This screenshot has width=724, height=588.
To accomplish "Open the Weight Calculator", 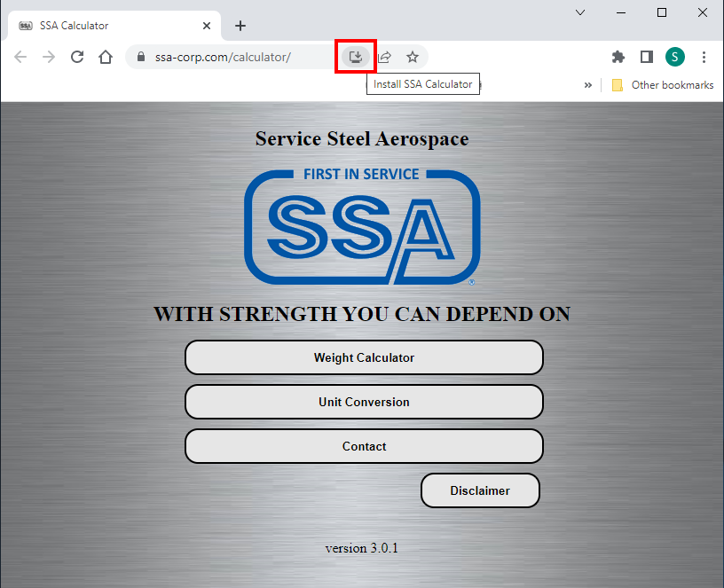I will click(x=364, y=357).
